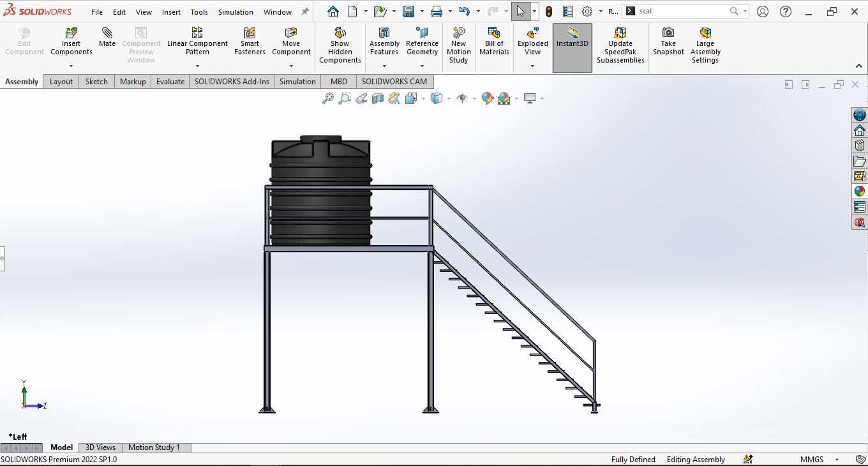Open the Appearances color ball in the task pane
868x466 pixels.
coord(859,191)
